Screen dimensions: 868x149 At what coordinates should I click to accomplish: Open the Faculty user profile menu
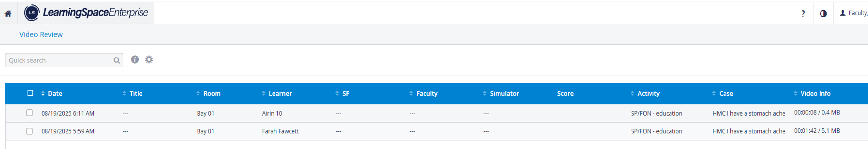(854, 13)
